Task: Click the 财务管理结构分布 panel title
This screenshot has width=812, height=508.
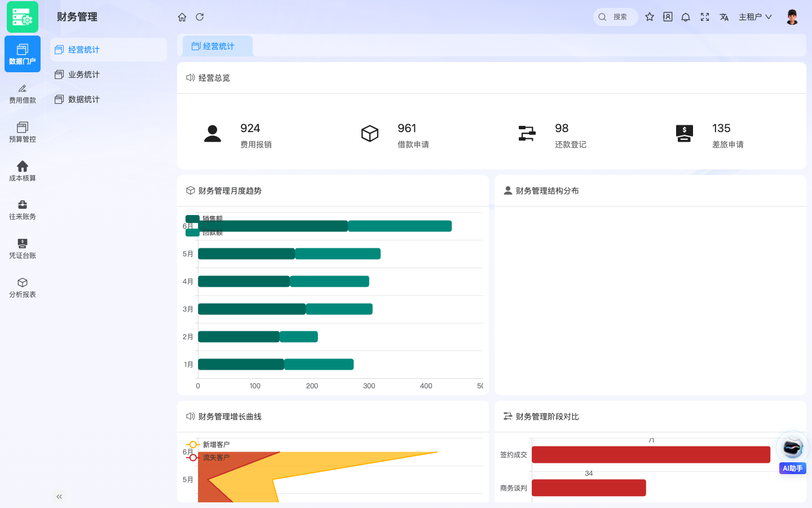Action: pos(548,191)
